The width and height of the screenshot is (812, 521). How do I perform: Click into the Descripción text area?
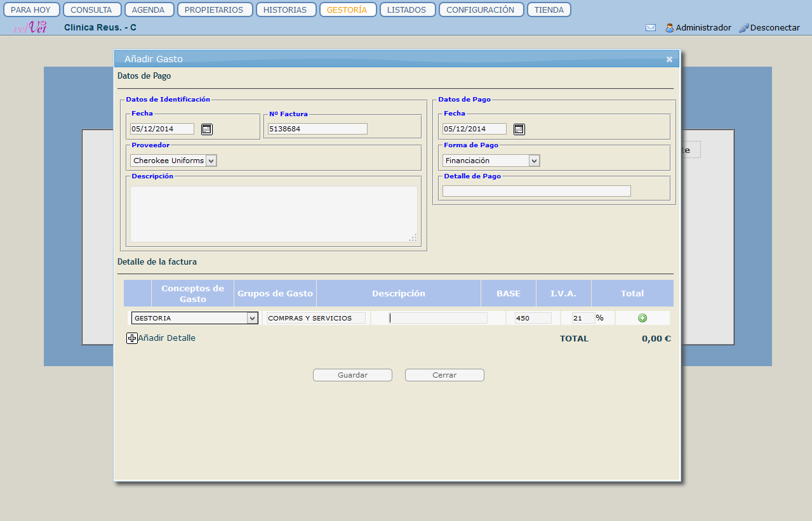(x=274, y=214)
